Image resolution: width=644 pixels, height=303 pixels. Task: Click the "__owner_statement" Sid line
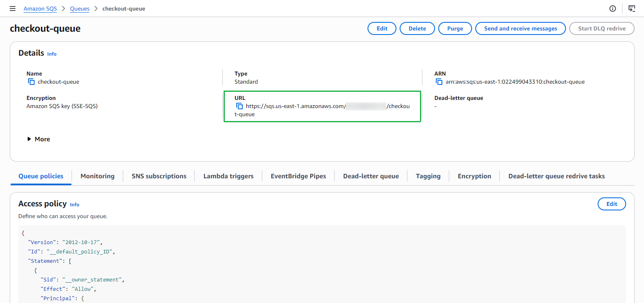[x=83, y=280]
